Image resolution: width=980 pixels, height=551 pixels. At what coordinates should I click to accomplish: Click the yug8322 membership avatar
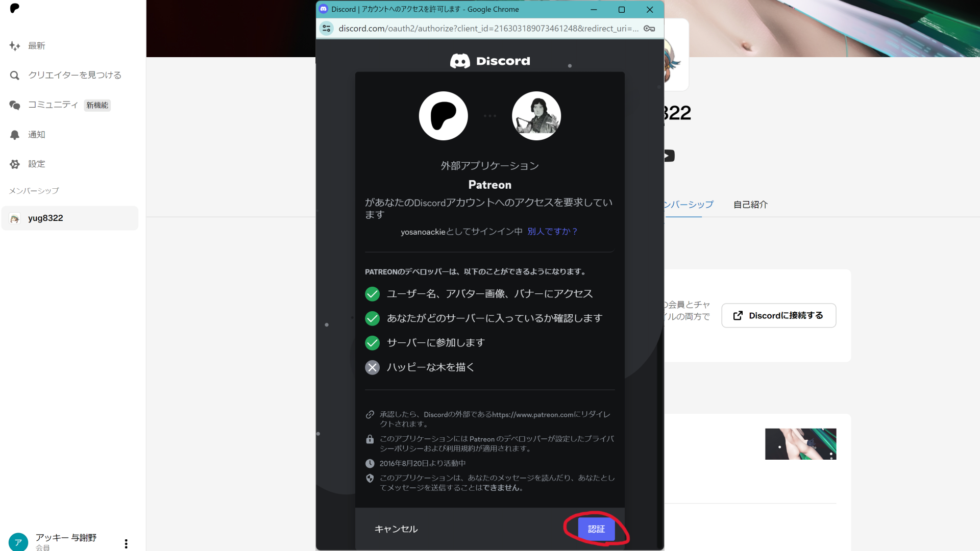tap(15, 218)
